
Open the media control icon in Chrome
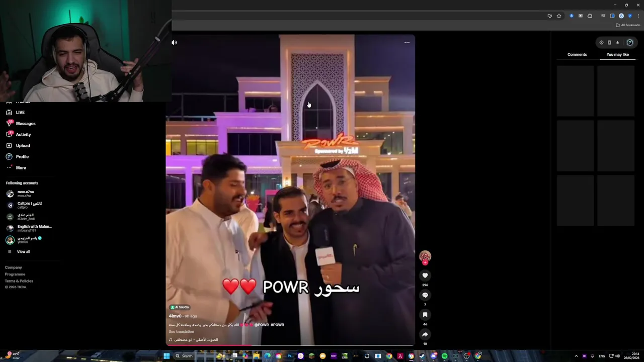pos(603,16)
